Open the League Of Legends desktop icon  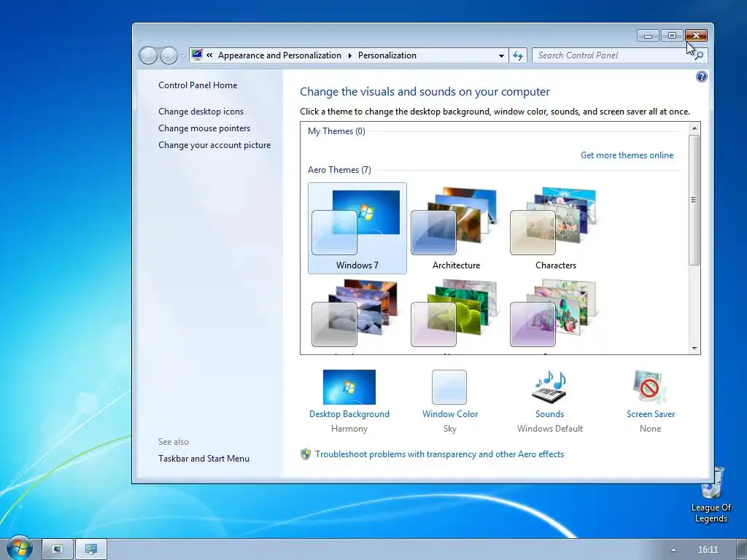pos(711,495)
